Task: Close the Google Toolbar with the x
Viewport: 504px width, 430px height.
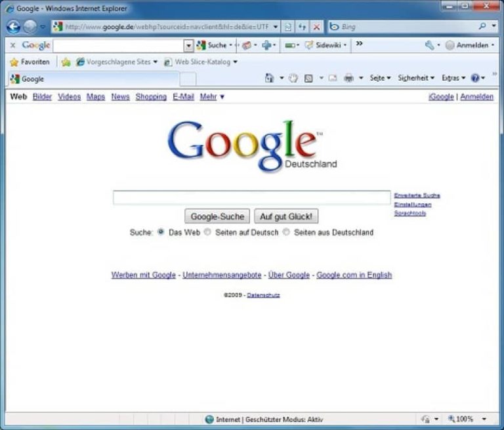Action: click(x=12, y=45)
